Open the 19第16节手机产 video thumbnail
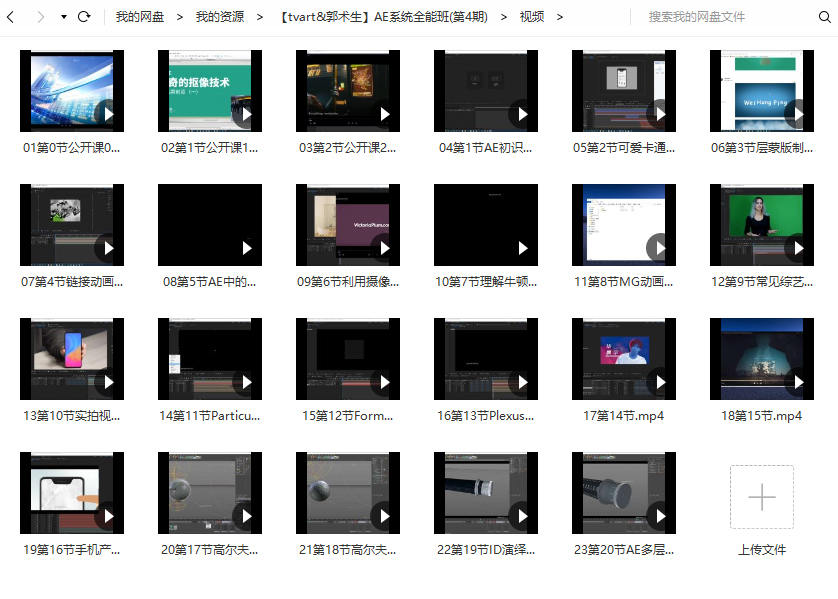The width and height of the screenshot is (838, 599). pyautogui.click(x=72, y=493)
